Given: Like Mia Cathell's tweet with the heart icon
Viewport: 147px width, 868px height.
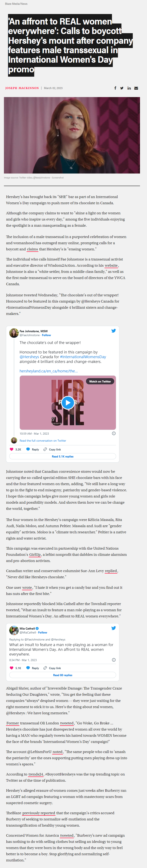Looking at the screenshot, I should coord(12,668).
